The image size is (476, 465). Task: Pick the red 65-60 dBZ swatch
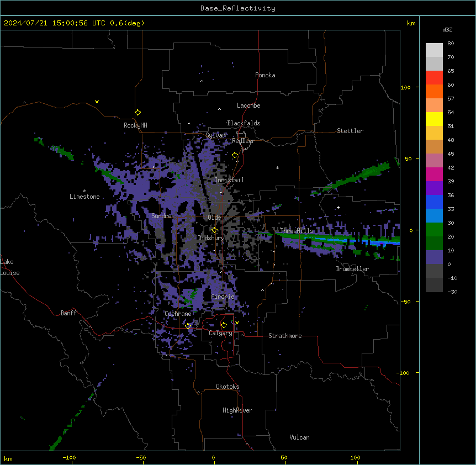click(x=434, y=78)
